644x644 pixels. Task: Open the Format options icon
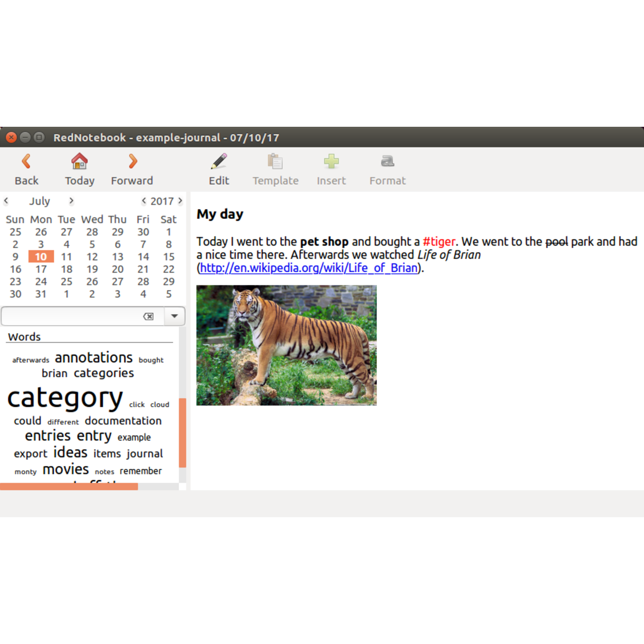click(x=387, y=161)
